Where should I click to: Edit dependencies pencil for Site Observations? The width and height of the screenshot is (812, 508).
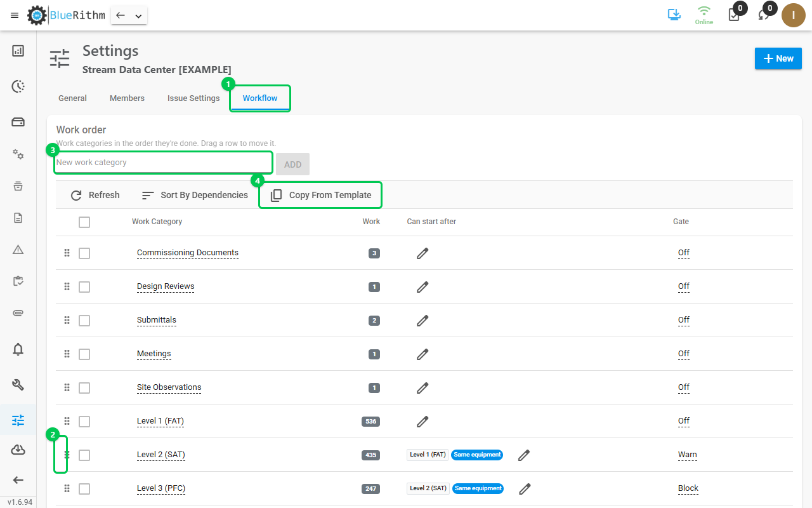coord(422,387)
